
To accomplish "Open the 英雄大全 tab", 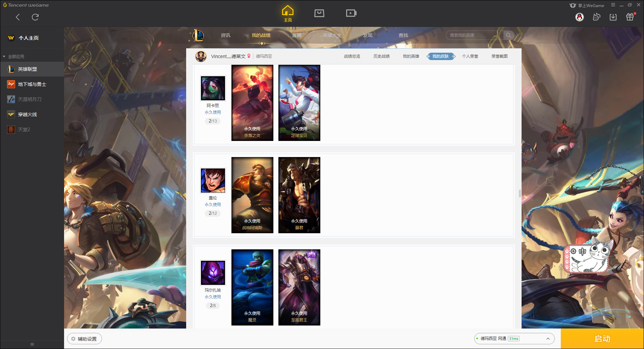I will [x=332, y=35].
